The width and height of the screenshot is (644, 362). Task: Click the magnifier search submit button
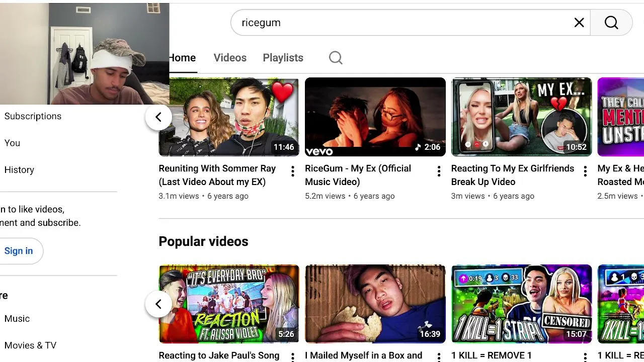coord(611,23)
